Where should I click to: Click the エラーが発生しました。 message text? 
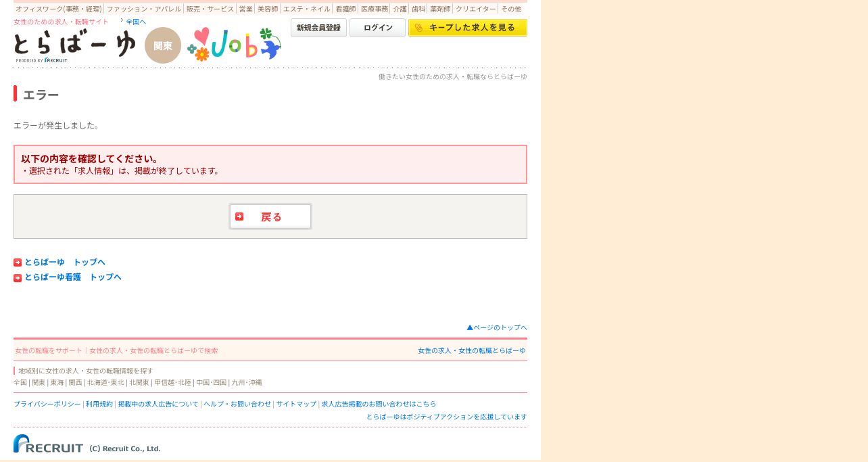[57, 126]
